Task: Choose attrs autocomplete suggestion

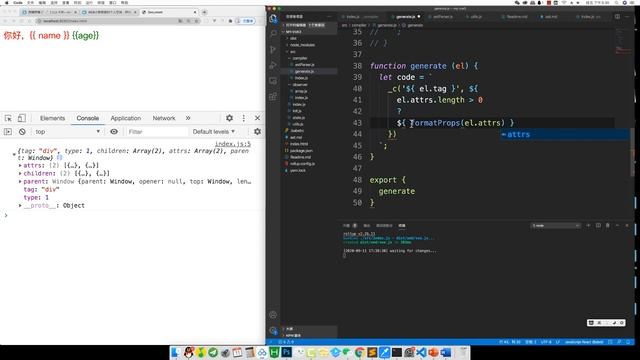Action: coord(564,134)
